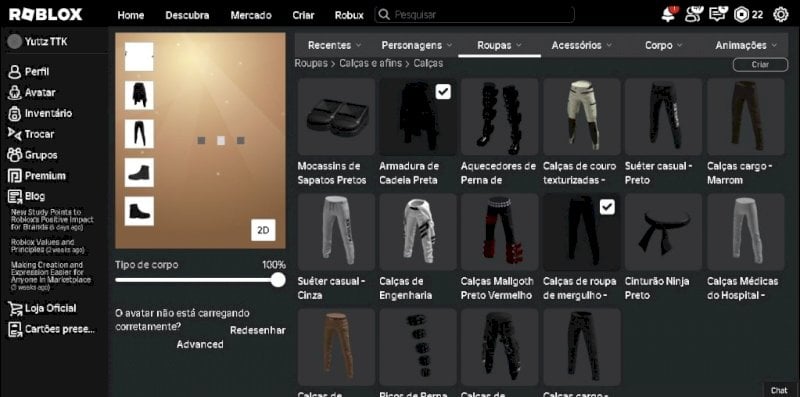
Task: Select the equipped black pants thumbnail
Action: click(x=139, y=134)
